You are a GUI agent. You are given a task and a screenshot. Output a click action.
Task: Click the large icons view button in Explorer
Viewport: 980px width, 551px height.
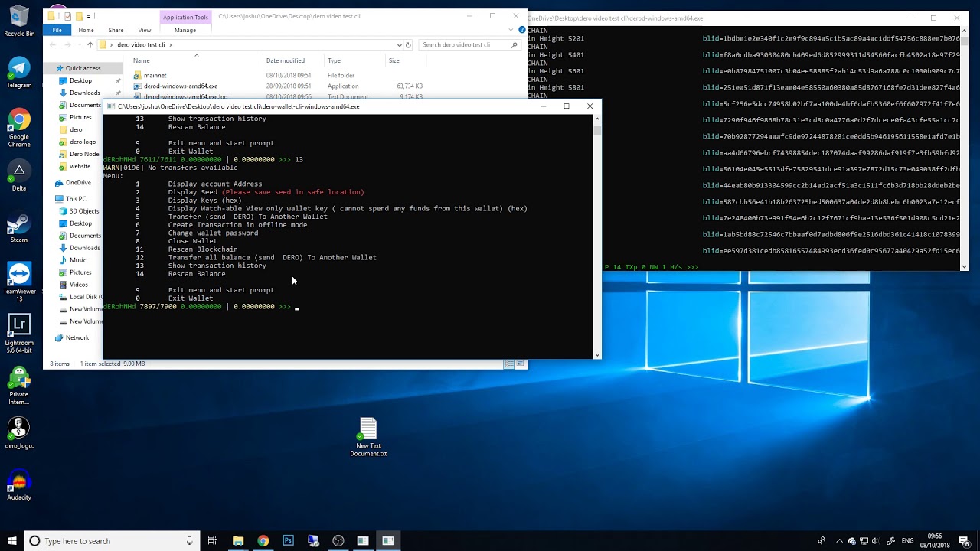point(520,364)
